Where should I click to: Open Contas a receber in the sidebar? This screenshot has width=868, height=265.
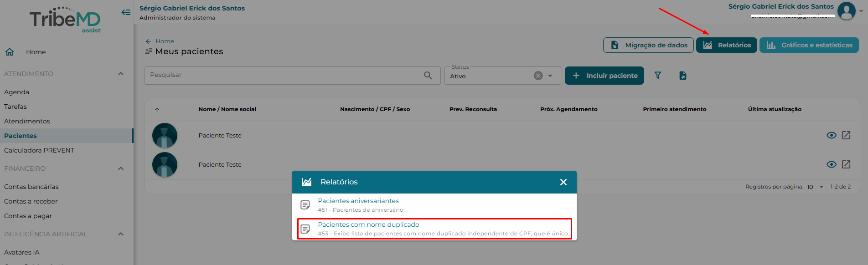click(31, 201)
